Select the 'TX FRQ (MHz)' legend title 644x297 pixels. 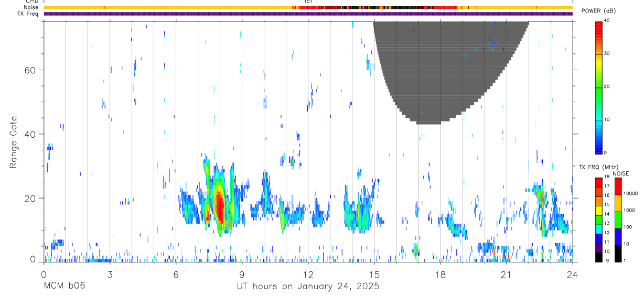click(x=597, y=167)
